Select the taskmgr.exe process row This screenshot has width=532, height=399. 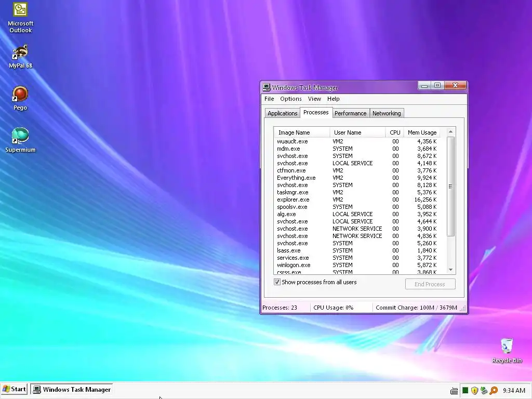tap(357, 192)
